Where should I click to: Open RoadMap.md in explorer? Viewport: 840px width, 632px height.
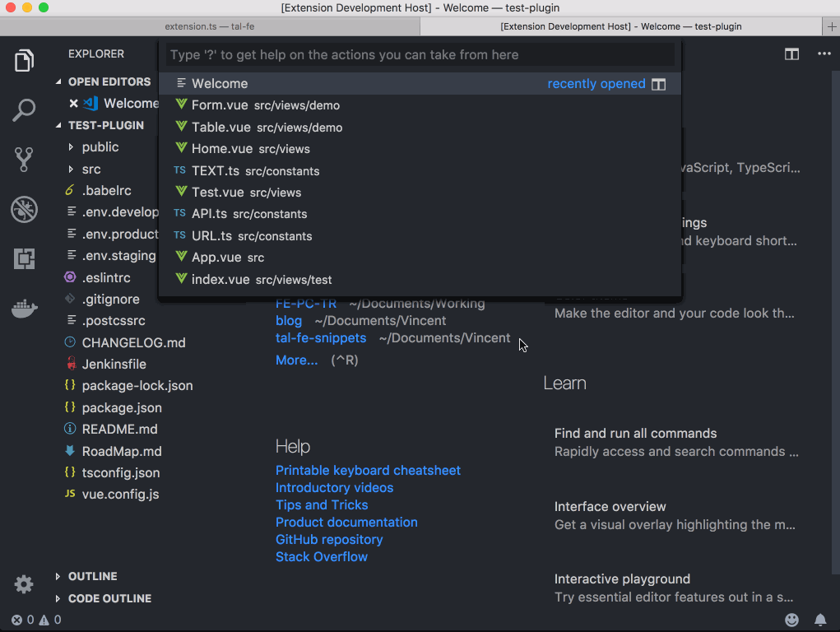[122, 451]
